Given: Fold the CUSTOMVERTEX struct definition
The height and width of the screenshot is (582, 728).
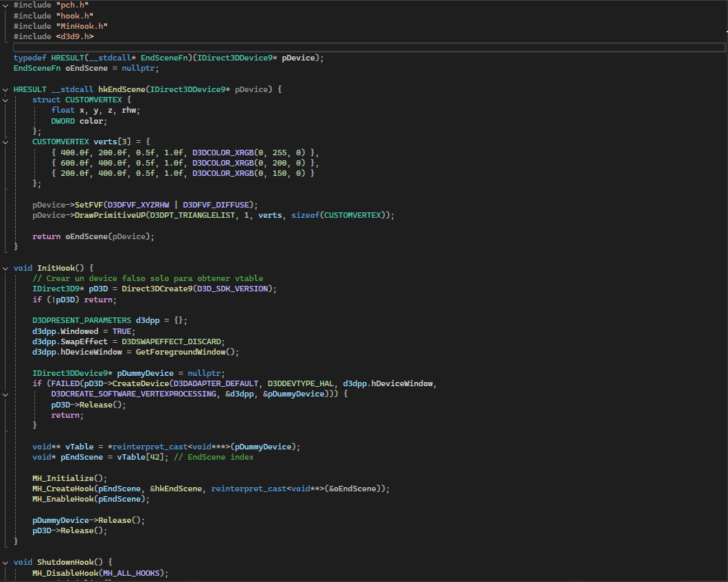Looking at the screenshot, I should [5, 100].
